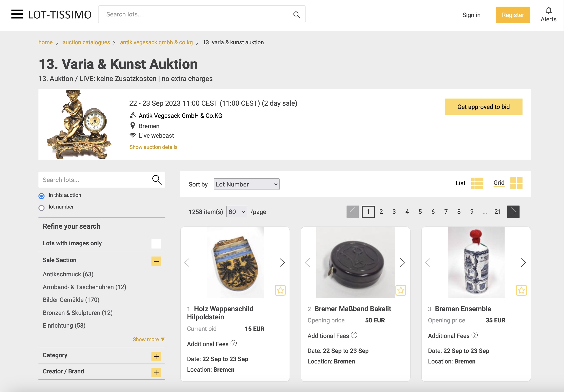Open the 60 items per page dropdown

click(236, 212)
